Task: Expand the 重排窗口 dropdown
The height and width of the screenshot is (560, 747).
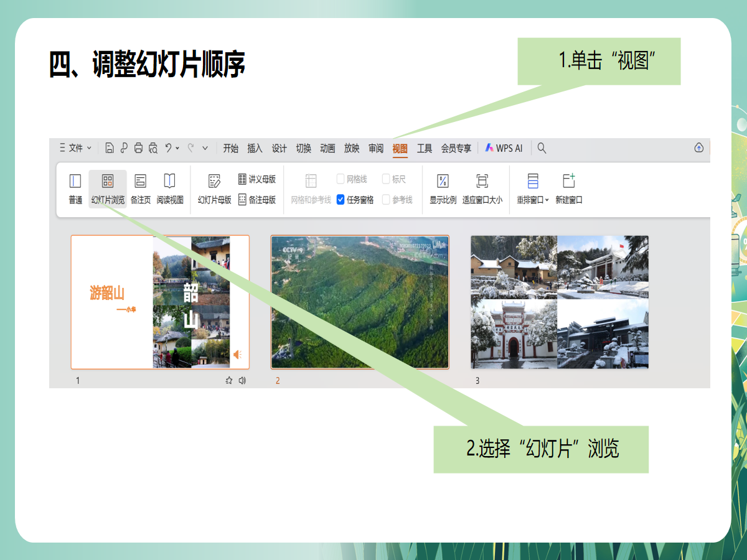Action: [x=547, y=200]
